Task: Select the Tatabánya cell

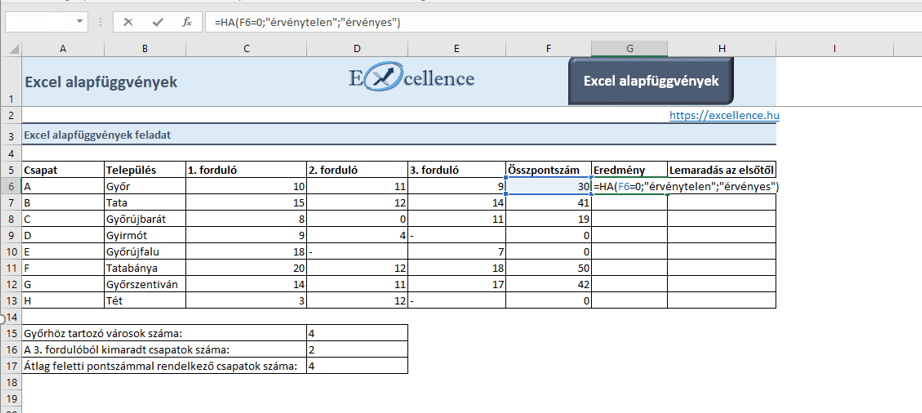Action: [x=145, y=268]
